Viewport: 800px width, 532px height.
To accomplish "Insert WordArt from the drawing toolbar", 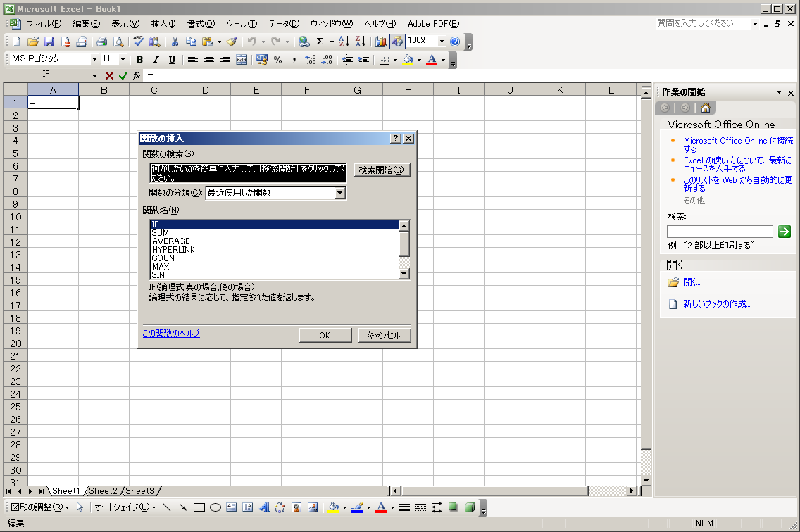I will [x=264, y=507].
